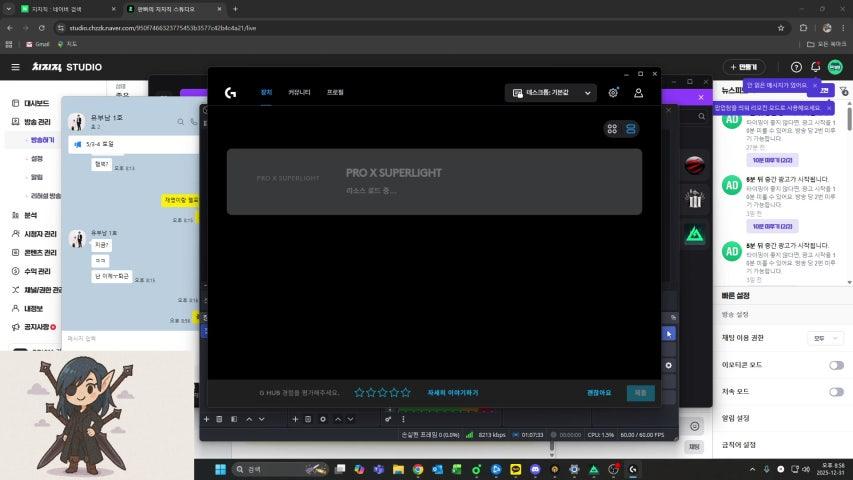The width and height of the screenshot is (853, 480).
Task: Rate G HUB with the fifth star
Action: coord(406,393)
